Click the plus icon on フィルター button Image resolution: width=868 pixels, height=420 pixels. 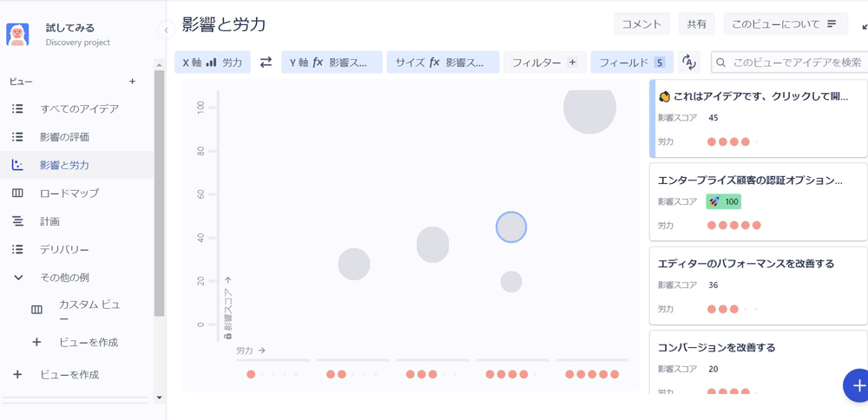(572, 62)
